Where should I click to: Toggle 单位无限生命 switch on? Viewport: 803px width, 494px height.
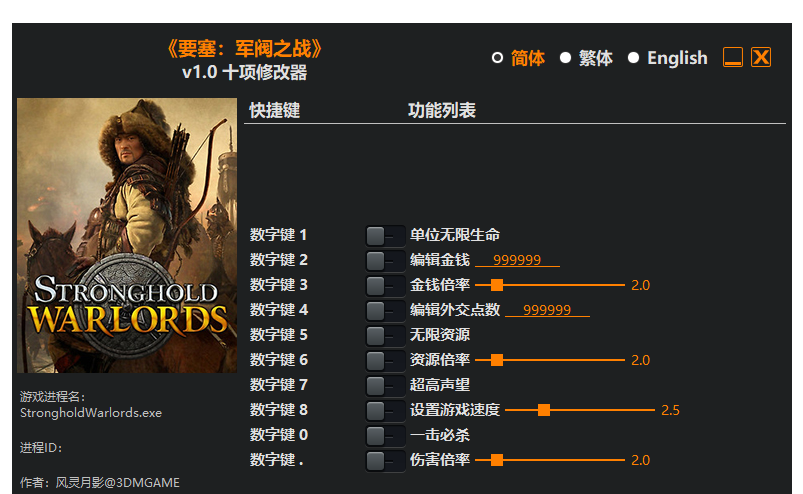(385, 235)
